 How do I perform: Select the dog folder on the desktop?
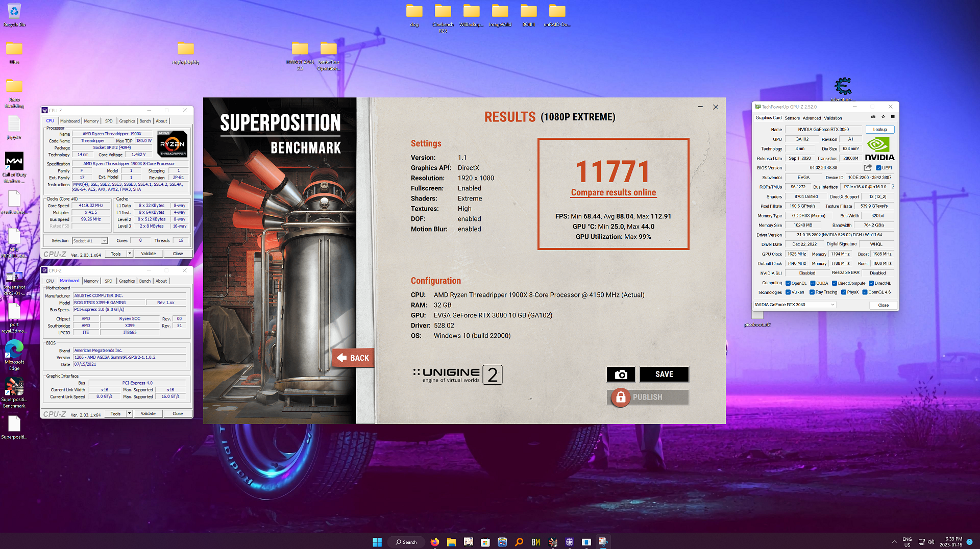point(414,15)
